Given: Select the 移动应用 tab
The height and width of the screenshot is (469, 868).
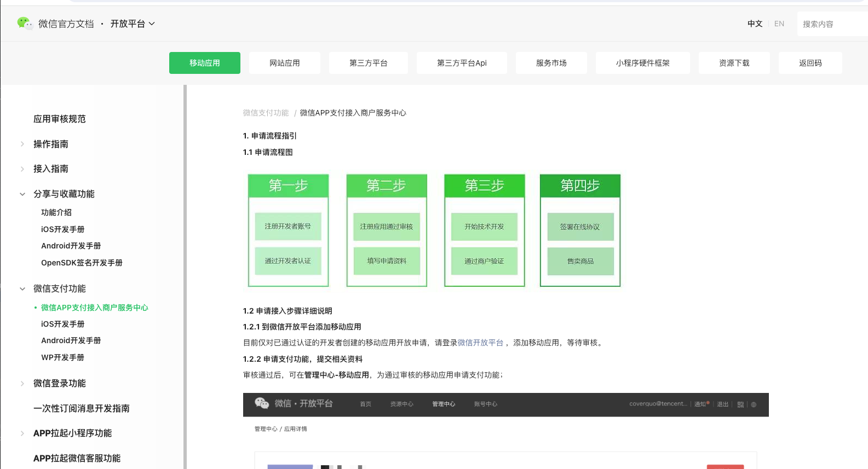Looking at the screenshot, I should point(205,63).
